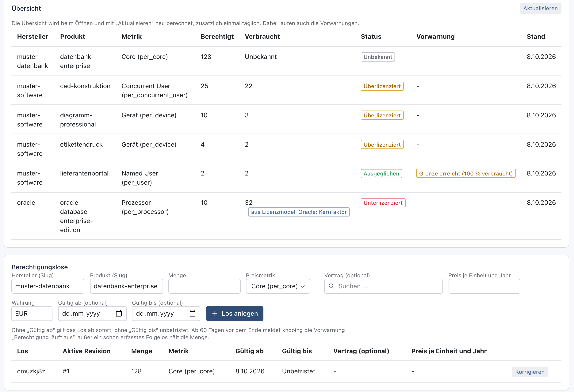Click the Aktualisieren button
574x392 pixels.
[x=540, y=8]
